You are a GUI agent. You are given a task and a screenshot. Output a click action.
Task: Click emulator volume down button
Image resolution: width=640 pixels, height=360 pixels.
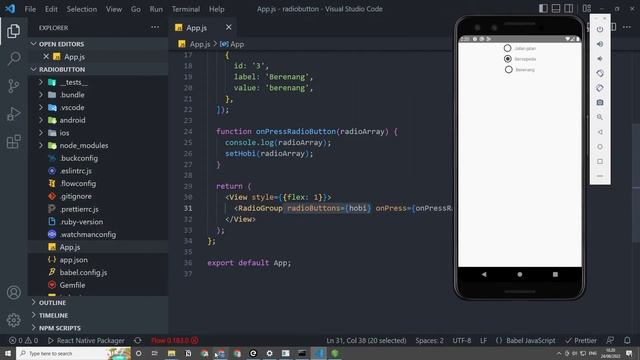(600, 59)
